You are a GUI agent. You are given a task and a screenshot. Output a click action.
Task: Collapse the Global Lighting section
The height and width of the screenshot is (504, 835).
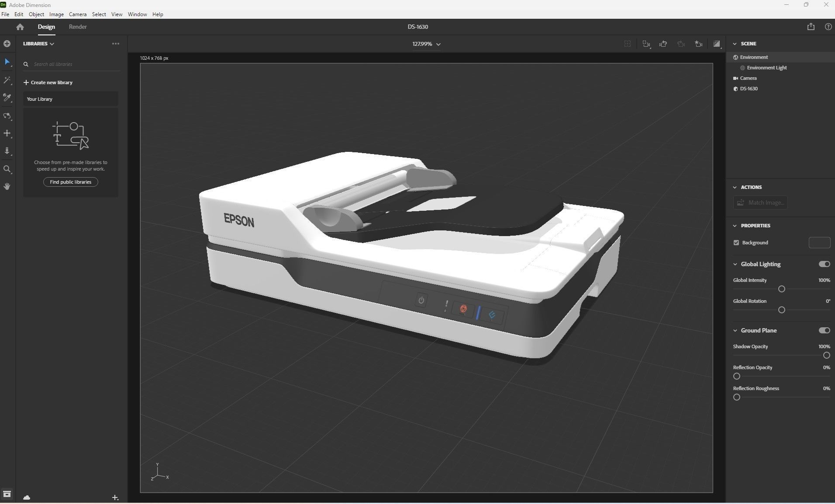coord(735,264)
